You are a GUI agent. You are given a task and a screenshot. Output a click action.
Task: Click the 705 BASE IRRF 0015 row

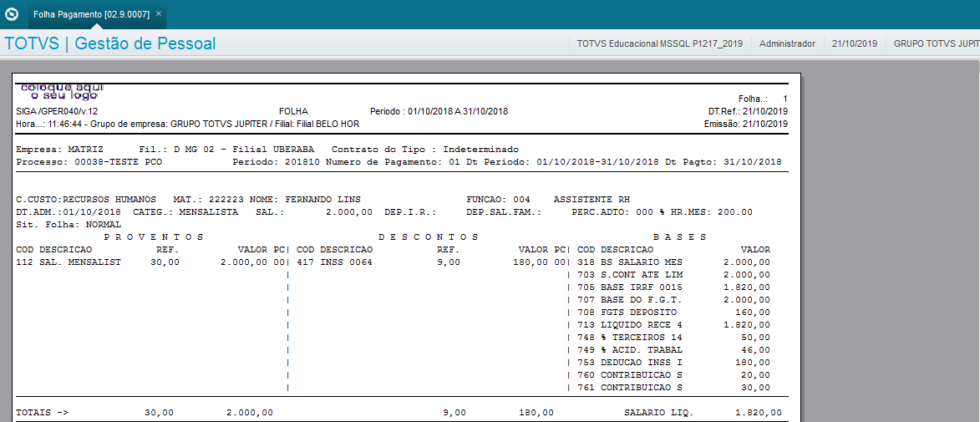tap(673, 287)
